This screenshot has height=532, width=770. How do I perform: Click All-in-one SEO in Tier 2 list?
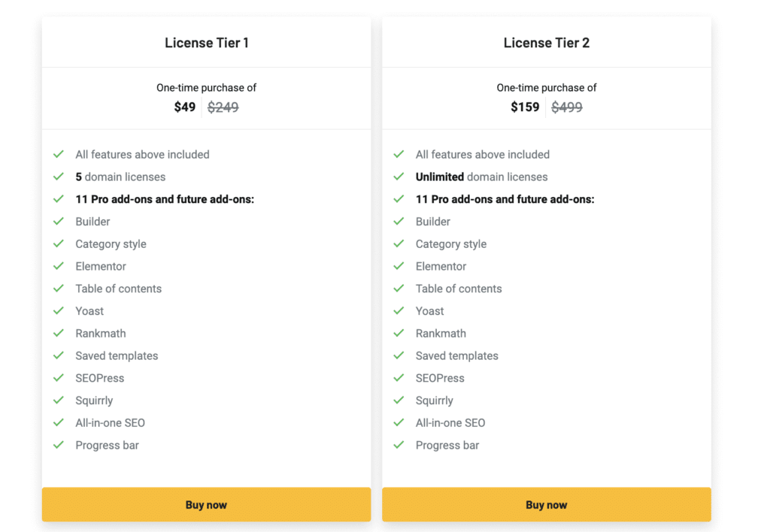tap(450, 423)
